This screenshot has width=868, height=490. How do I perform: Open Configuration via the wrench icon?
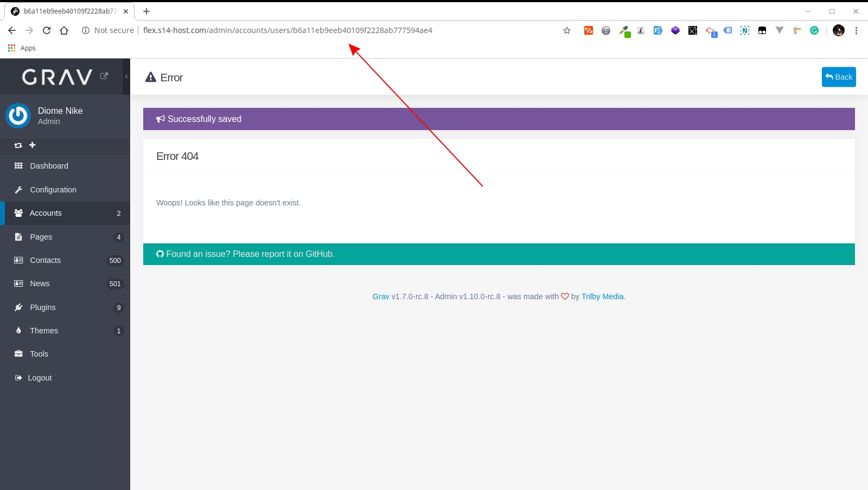tap(18, 190)
